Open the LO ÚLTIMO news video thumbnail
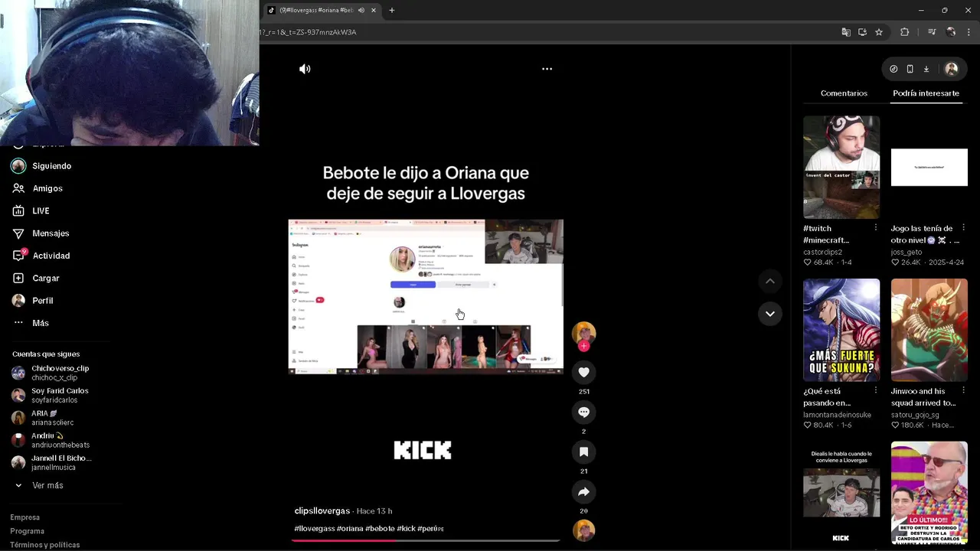The image size is (980, 551). [929, 494]
